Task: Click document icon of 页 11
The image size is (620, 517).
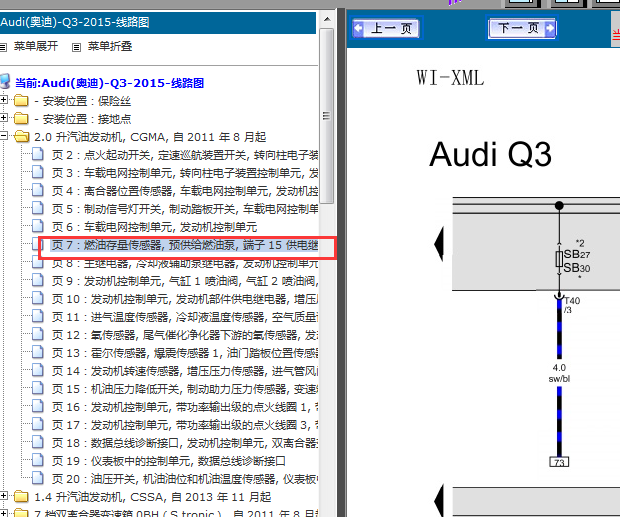Action: coord(38,316)
